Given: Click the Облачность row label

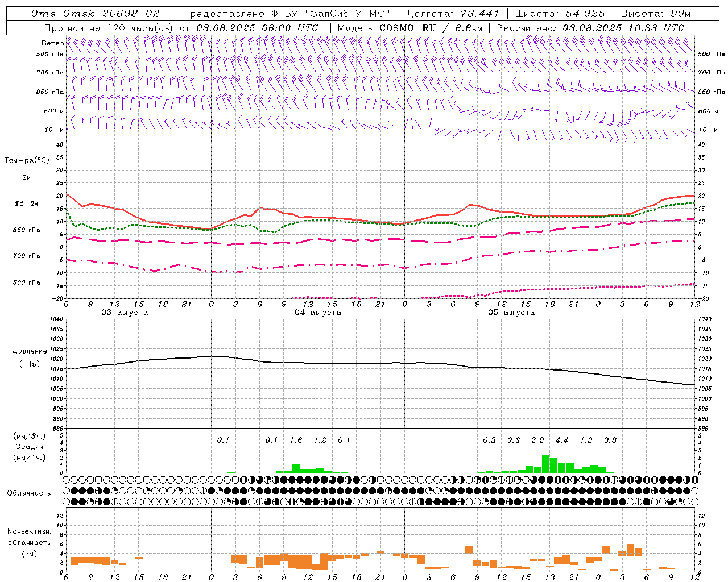Looking at the screenshot, I should click(29, 493).
